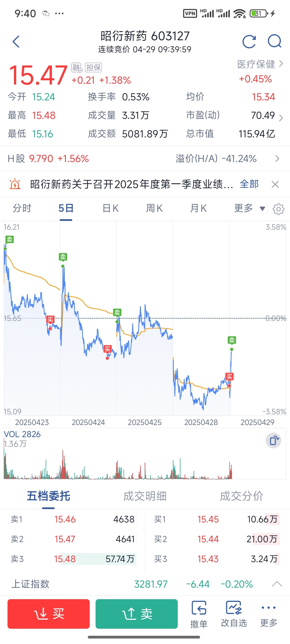
Task: Tap the back arrow icon
Action: coord(16,42)
